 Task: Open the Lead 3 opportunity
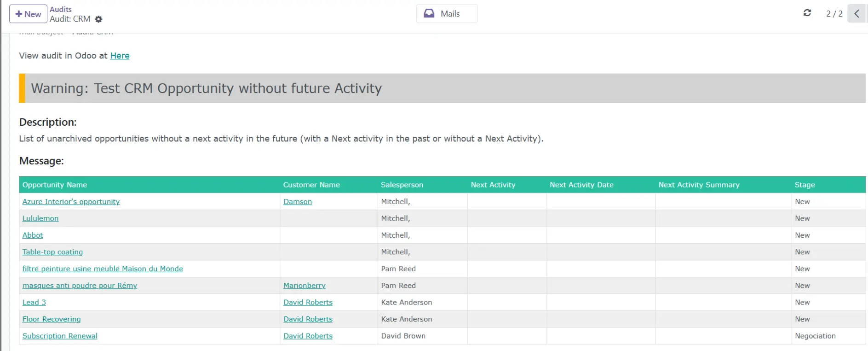34,303
